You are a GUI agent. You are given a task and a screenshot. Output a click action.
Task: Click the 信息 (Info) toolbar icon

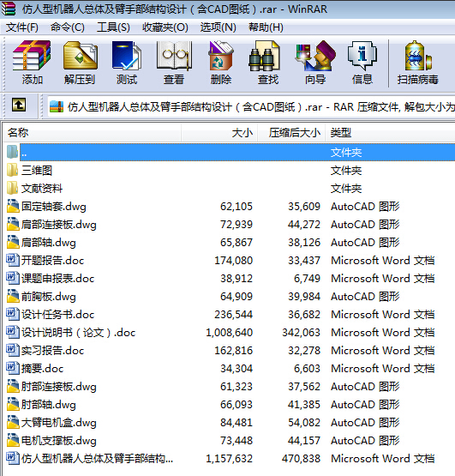pyautogui.click(x=362, y=56)
